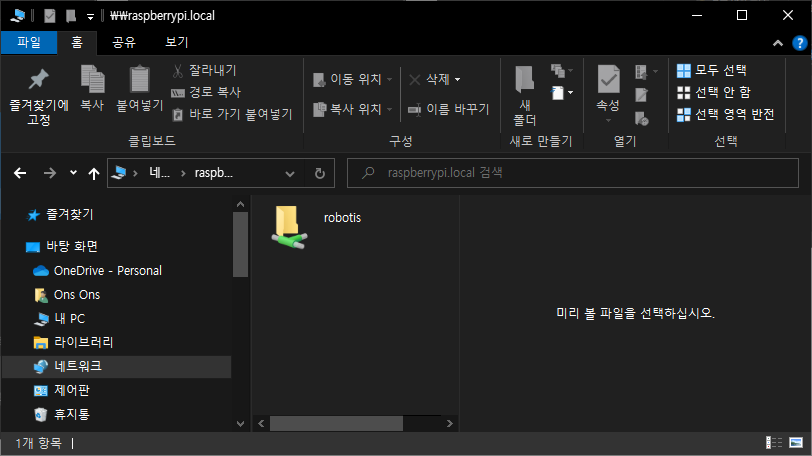Click the Copy icon in ribbon

point(92,82)
